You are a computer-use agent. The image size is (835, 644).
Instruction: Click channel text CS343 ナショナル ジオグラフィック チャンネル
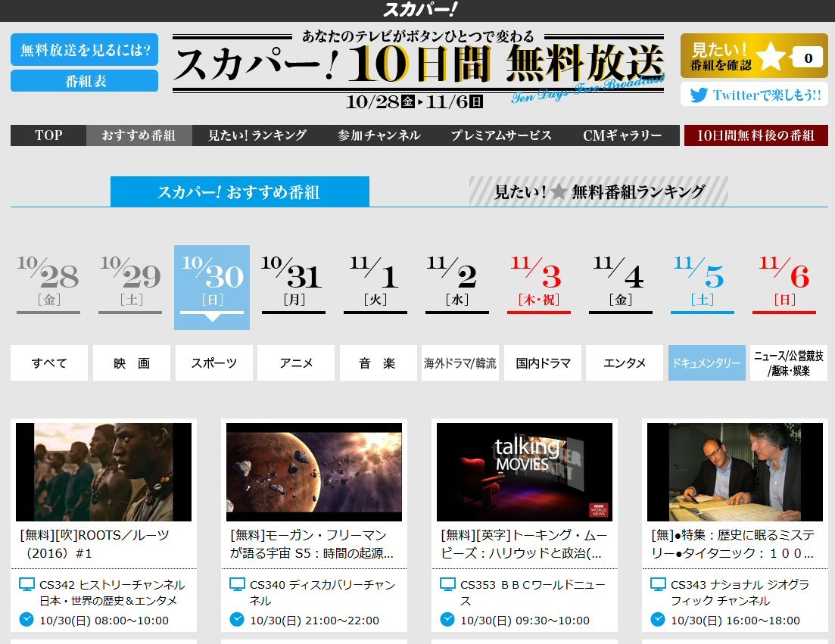pyautogui.click(x=740, y=593)
